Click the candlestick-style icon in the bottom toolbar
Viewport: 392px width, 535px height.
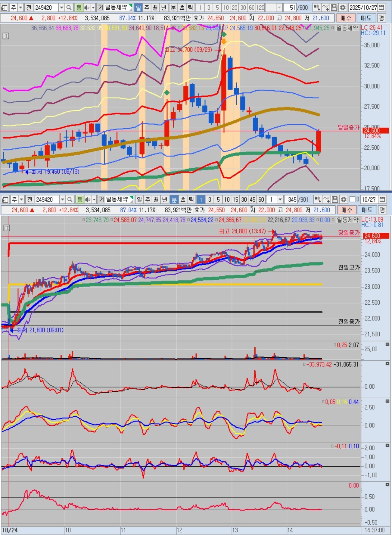pyautogui.click(x=317, y=199)
